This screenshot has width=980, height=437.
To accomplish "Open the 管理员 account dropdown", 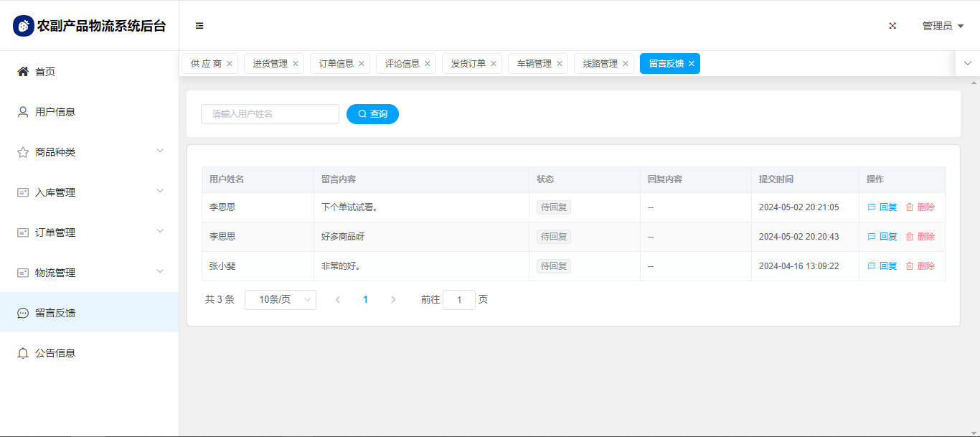I will pyautogui.click(x=943, y=26).
